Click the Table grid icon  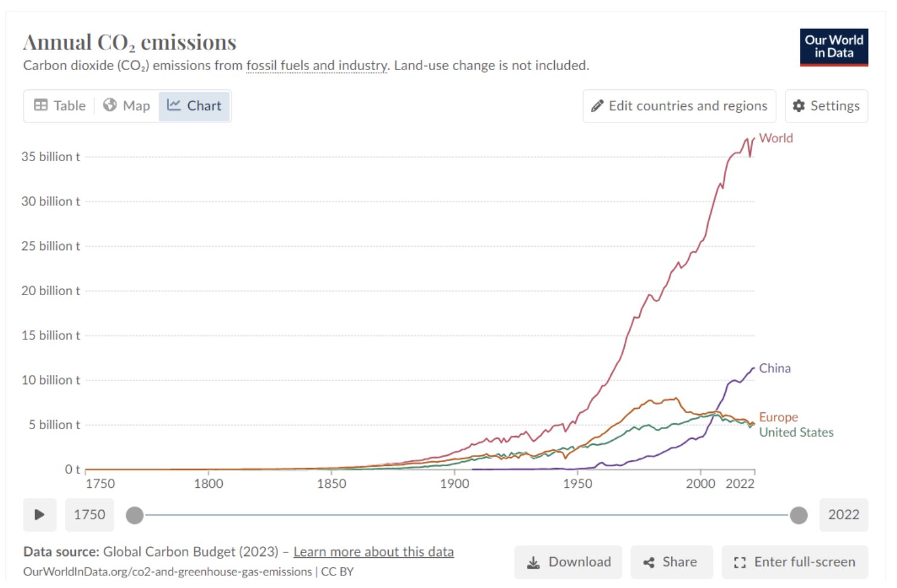pos(41,106)
